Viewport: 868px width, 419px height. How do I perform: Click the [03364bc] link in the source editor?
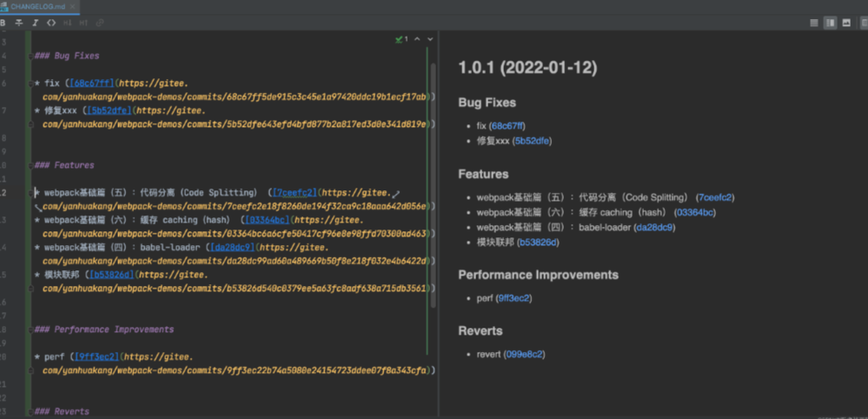click(x=268, y=220)
